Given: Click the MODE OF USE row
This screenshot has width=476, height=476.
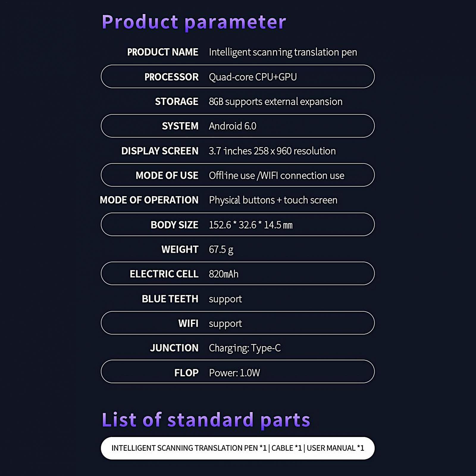Looking at the screenshot, I should pos(237,175).
